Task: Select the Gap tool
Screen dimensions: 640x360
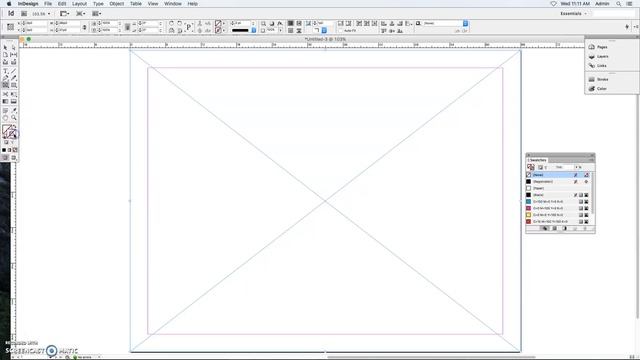Action: 13,55
